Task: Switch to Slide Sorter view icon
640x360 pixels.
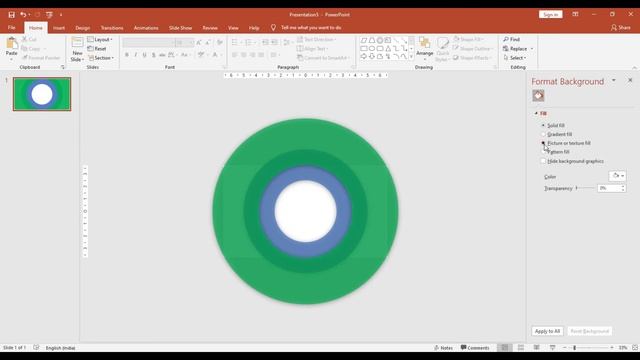Action: [521, 347]
